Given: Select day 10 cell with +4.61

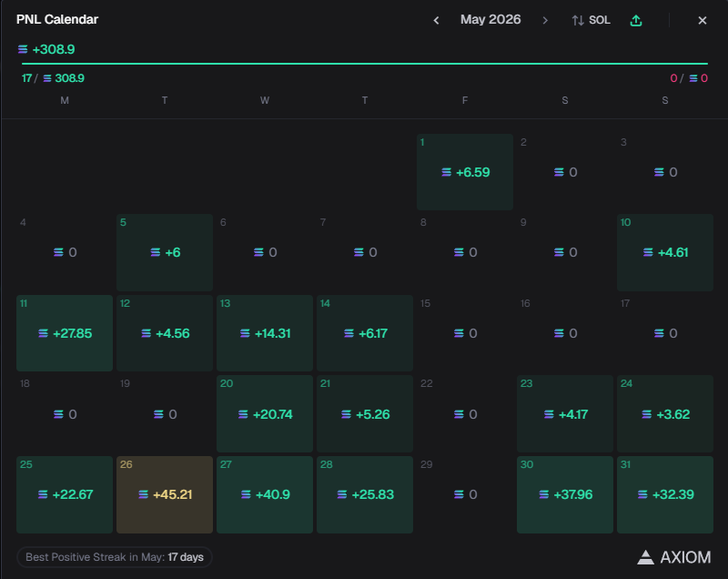Looking at the screenshot, I should 665,252.
